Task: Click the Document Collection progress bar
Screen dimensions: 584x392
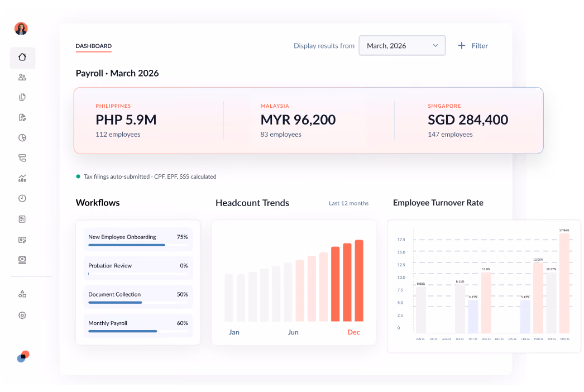Action: (x=138, y=302)
